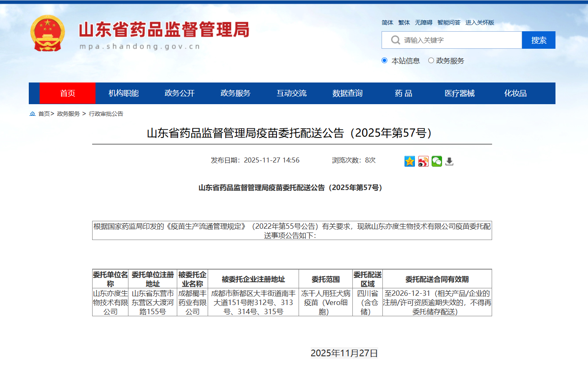Download the announcement file

[449, 161]
